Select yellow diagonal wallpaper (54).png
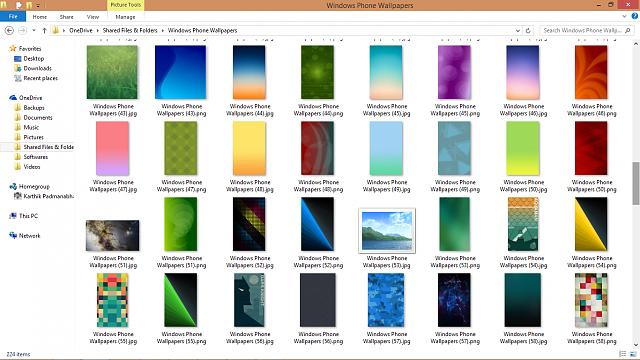This screenshot has height=360, width=640. [x=591, y=224]
